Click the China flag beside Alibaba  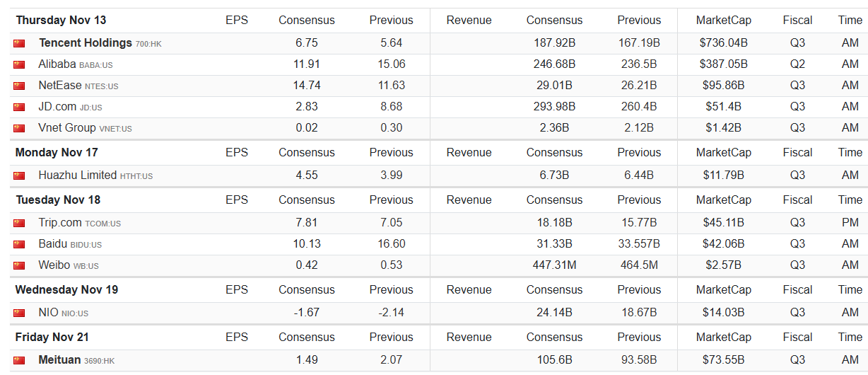click(x=19, y=64)
